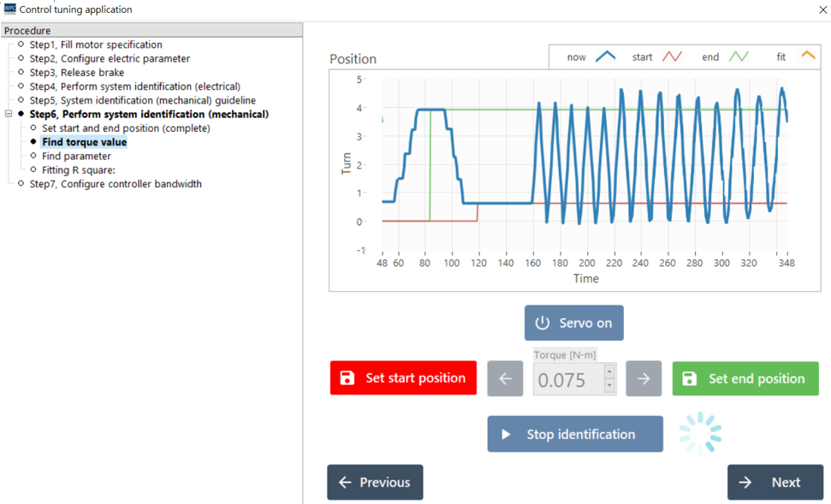Click the save icon on Set end position
This screenshot has width=831, height=504.
688,378
